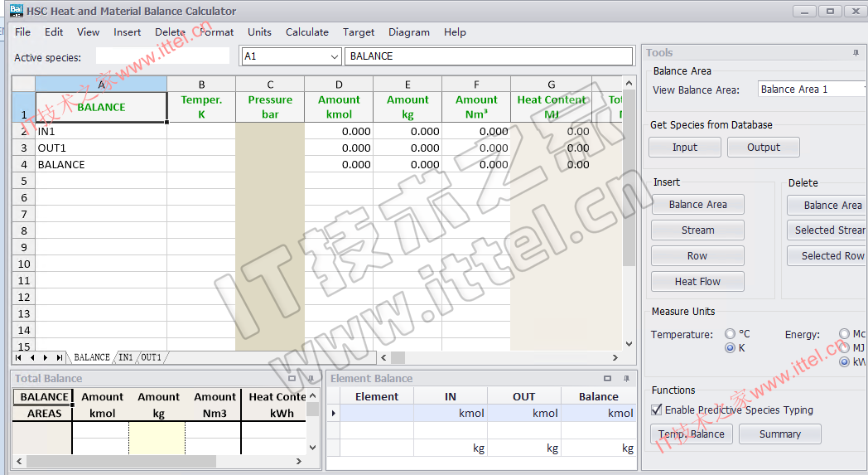Select cell A2 containing IN1
This screenshot has height=475, width=868.
(101, 131)
